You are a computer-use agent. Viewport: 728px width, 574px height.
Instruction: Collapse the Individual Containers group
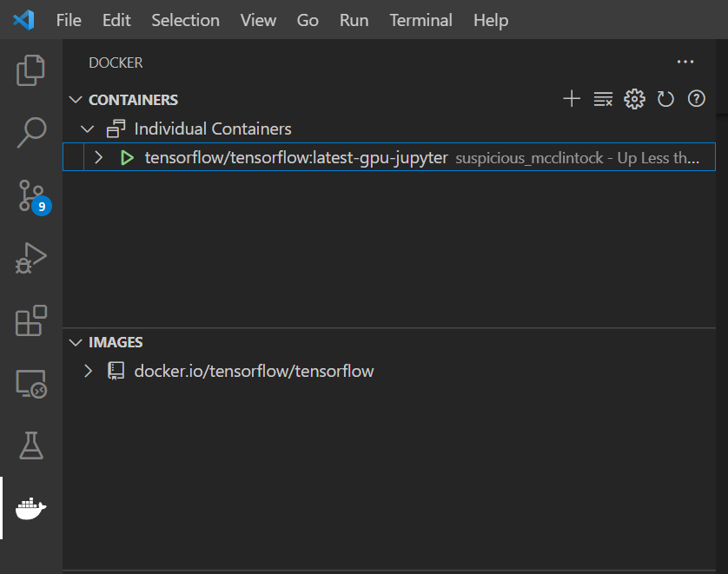coord(87,129)
